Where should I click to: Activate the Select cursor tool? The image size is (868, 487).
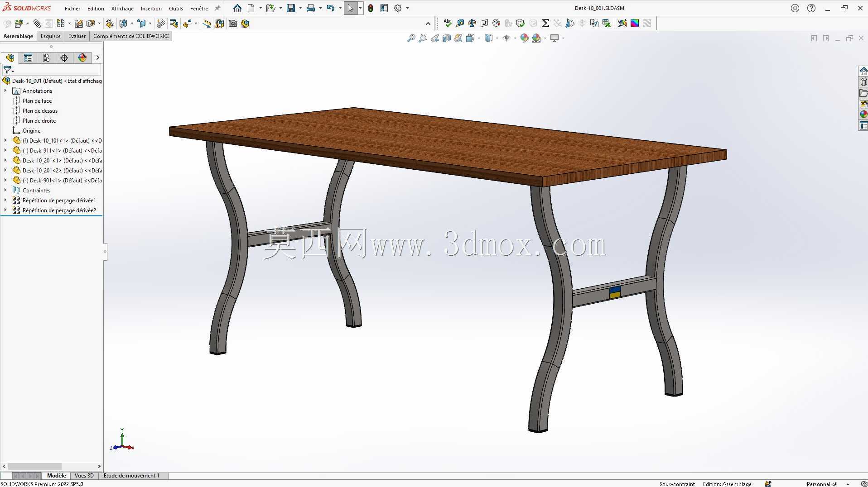pyautogui.click(x=350, y=8)
